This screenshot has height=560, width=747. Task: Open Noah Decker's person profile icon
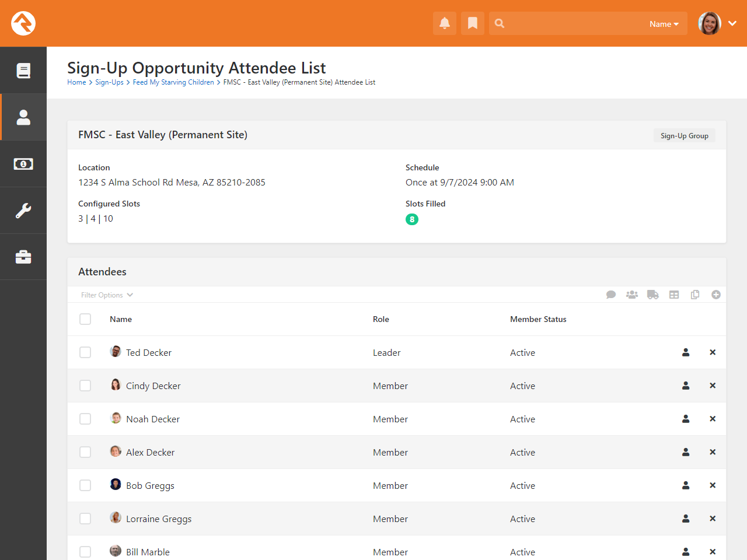click(x=686, y=419)
